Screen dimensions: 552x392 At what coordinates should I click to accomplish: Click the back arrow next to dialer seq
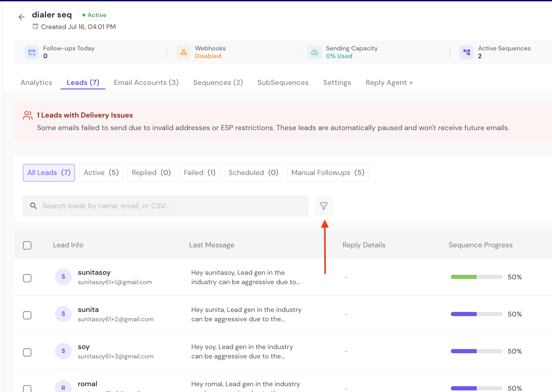click(x=22, y=17)
